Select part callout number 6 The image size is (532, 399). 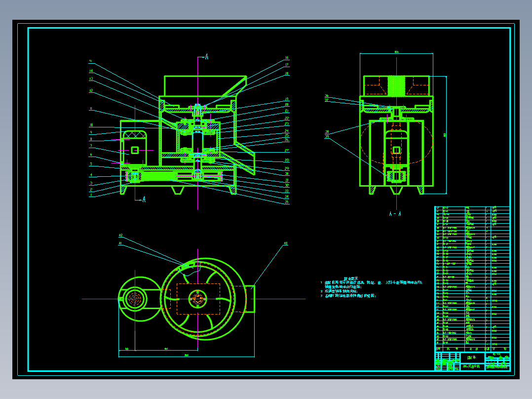click(x=91, y=155)
